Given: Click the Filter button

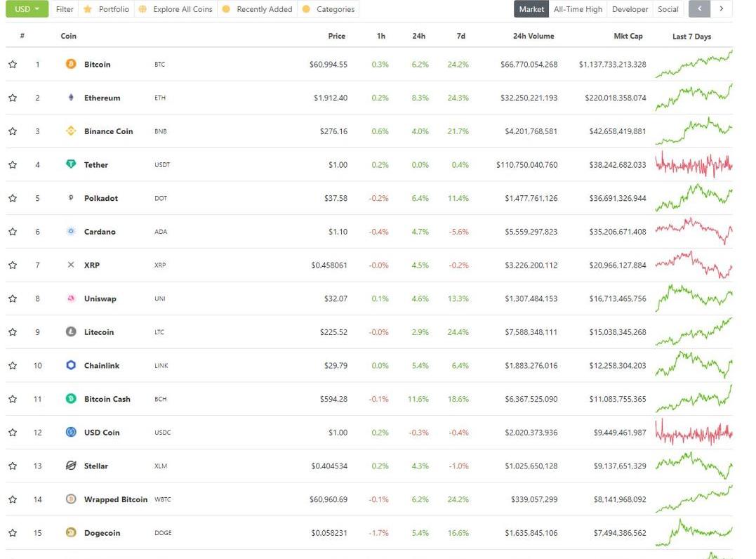Looking at the screenshot, I should coord(65,8).
